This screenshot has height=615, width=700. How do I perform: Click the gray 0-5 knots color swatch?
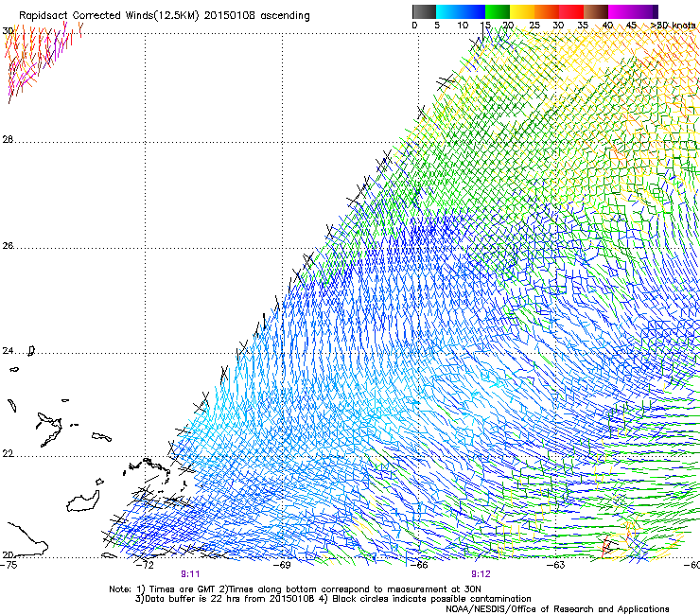(424, 11)
